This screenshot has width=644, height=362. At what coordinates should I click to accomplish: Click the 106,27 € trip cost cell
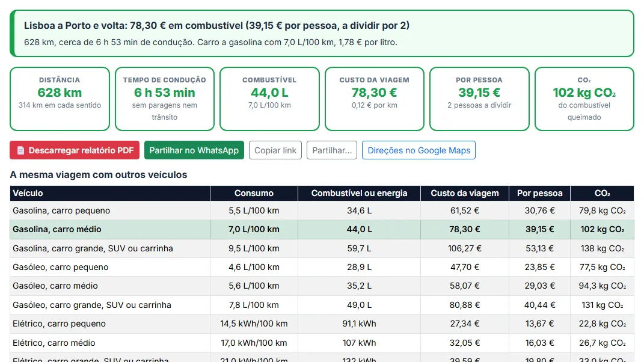(x=465, y=248)
